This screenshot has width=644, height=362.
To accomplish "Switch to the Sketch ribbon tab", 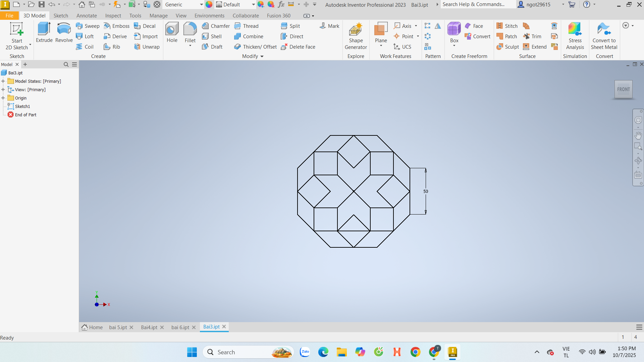I will [61, 15].
